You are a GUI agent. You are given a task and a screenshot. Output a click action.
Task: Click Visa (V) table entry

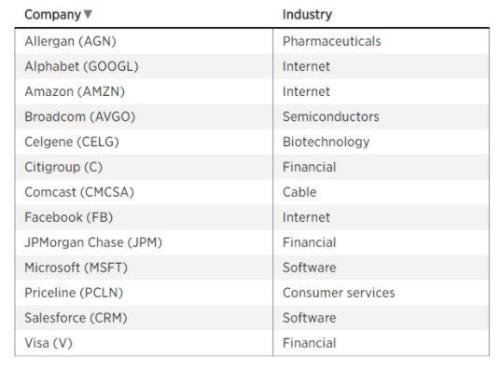click(x=48, y=343)
